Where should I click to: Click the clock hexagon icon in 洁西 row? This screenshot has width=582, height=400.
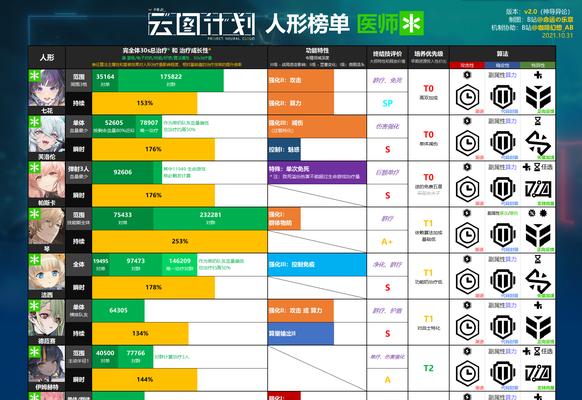467,281
